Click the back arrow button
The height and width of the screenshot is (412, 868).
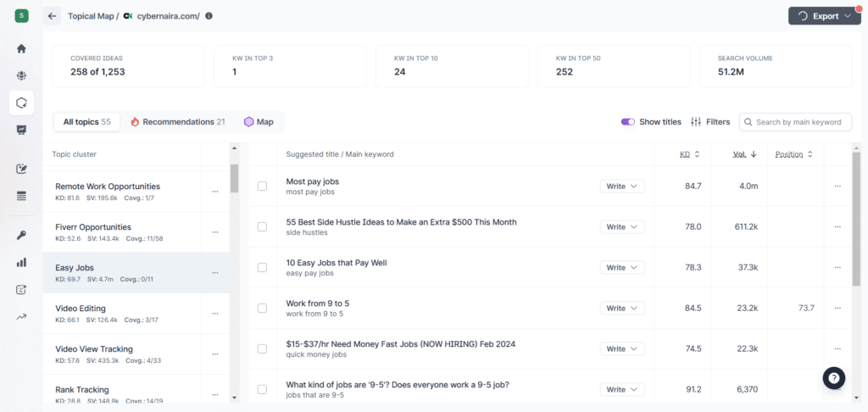click(53, 16)
